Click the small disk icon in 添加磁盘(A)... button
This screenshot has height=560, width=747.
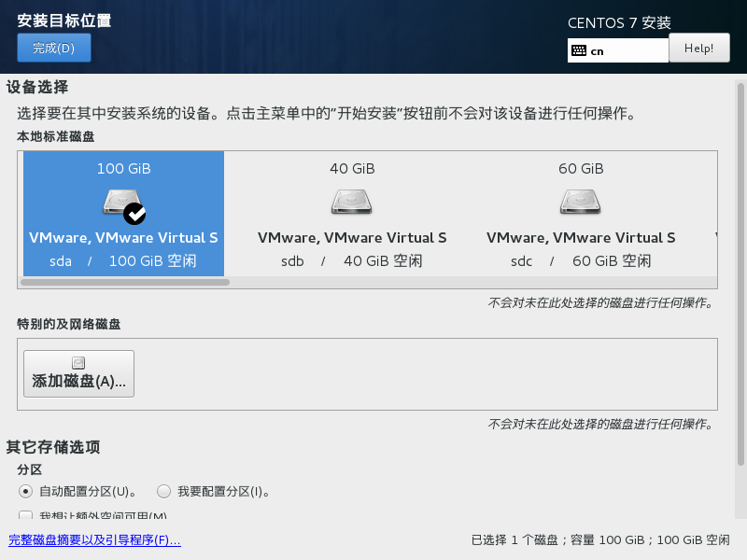(78, 363)
